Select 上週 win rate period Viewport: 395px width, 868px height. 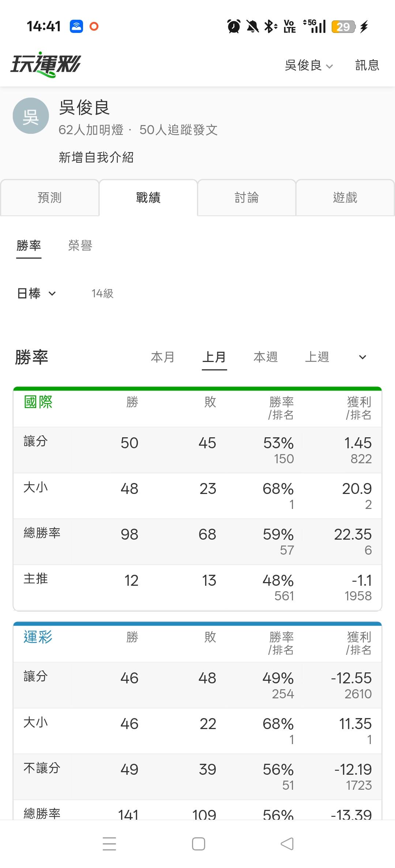coord(317,357)
